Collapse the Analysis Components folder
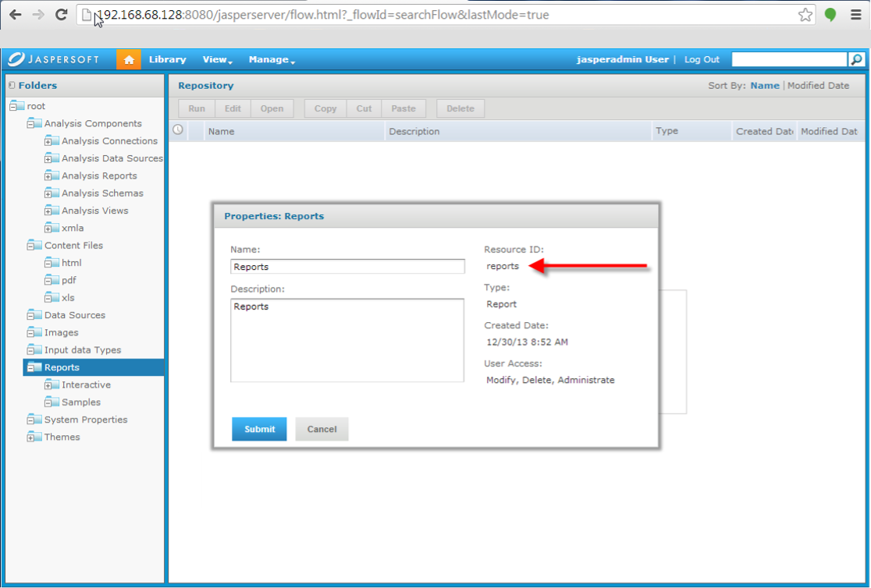Screen dimensions: 871x588 tap(30, 124)
